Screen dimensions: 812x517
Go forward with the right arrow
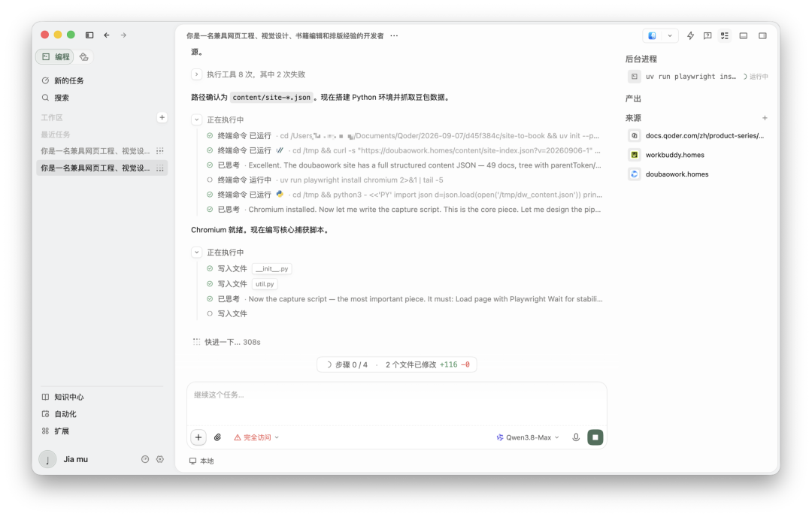(123, 35)
